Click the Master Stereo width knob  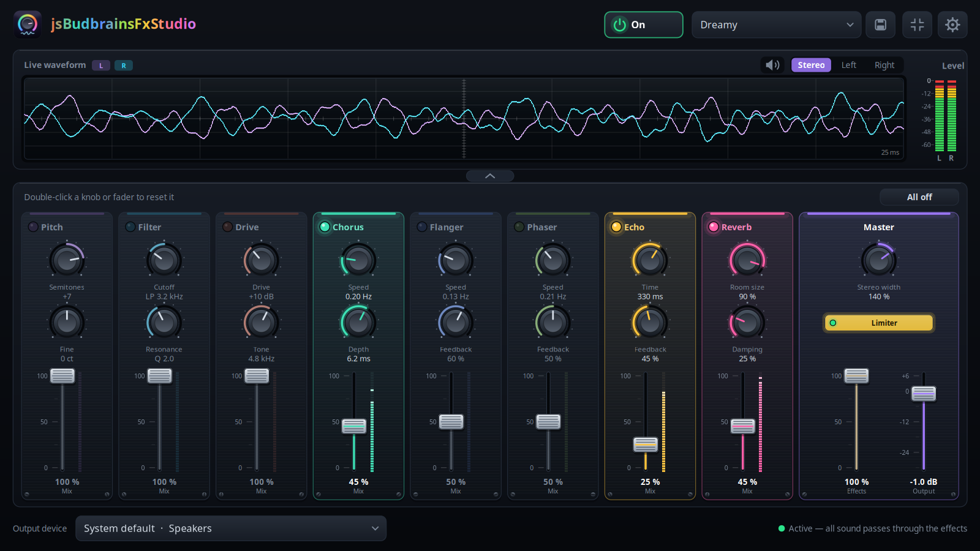879,260
